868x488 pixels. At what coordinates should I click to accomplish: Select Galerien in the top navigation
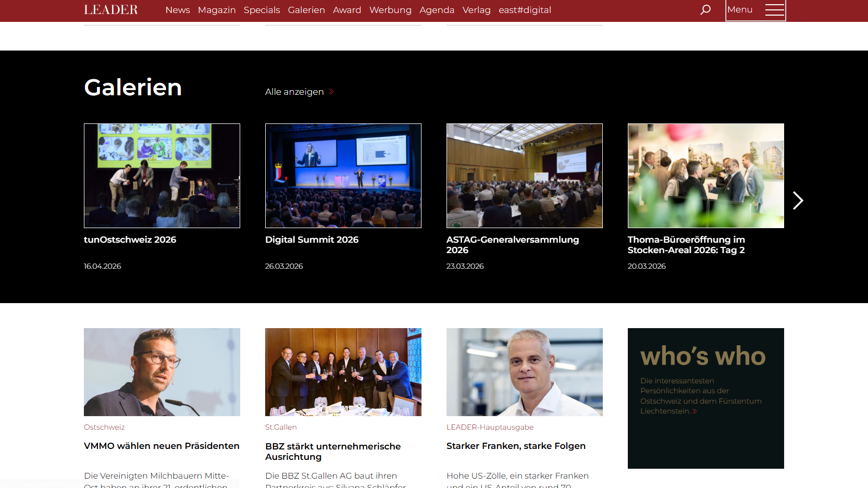[x=306, y=10]
